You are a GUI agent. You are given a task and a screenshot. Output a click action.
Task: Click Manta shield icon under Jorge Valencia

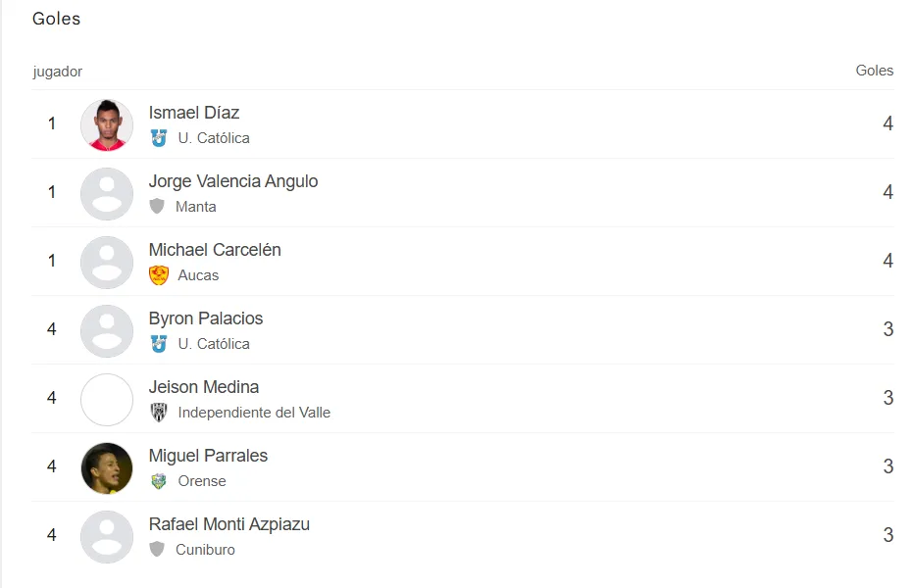[x=157, y=207]
